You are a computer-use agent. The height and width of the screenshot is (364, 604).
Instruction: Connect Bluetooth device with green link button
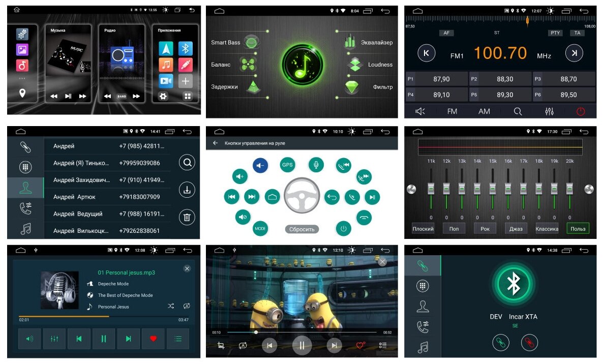click(x=501, y=342)
